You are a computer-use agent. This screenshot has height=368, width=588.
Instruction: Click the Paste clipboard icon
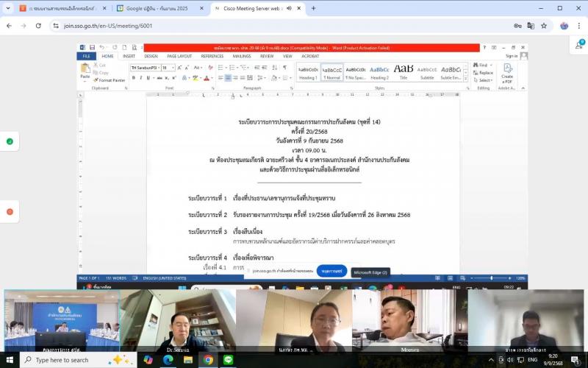click(85, 68)
